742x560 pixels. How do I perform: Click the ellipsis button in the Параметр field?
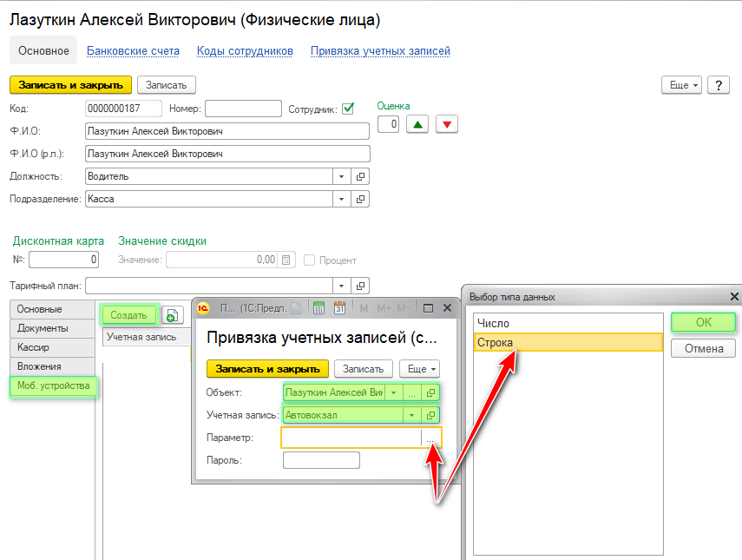coord(430,438)
